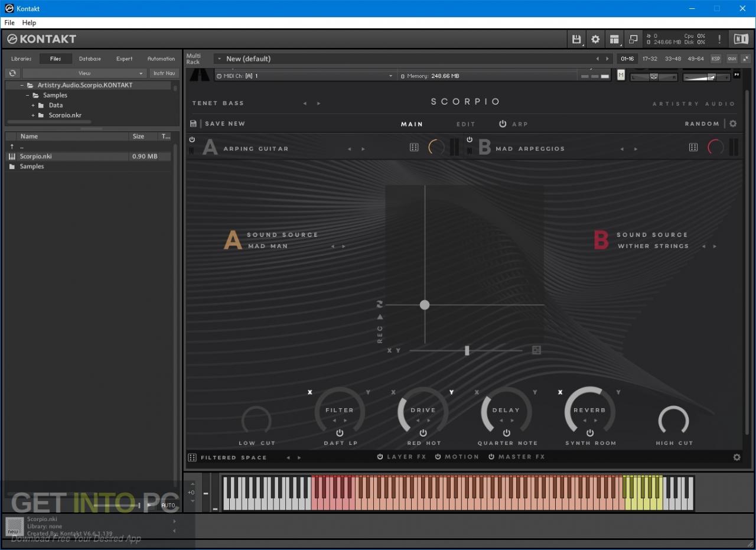Open layer B preset browser grid icon
The height and width of the screenshot is (550, 756).
click(x=693, y=147)
